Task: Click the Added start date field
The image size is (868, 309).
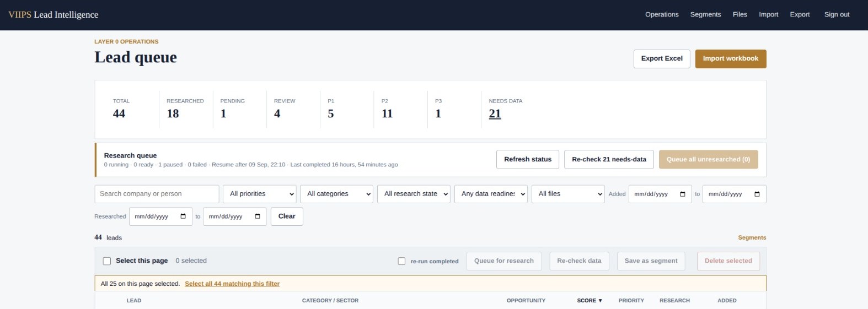Action: [x=660, y=194]
